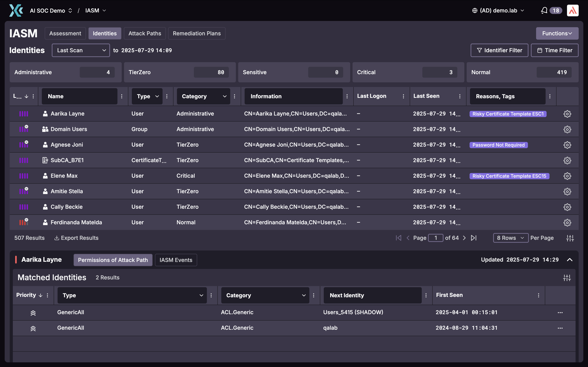Collapse the Aarika Layne details panel
This screenshot has height=367, width=588.
click(570, 260)
